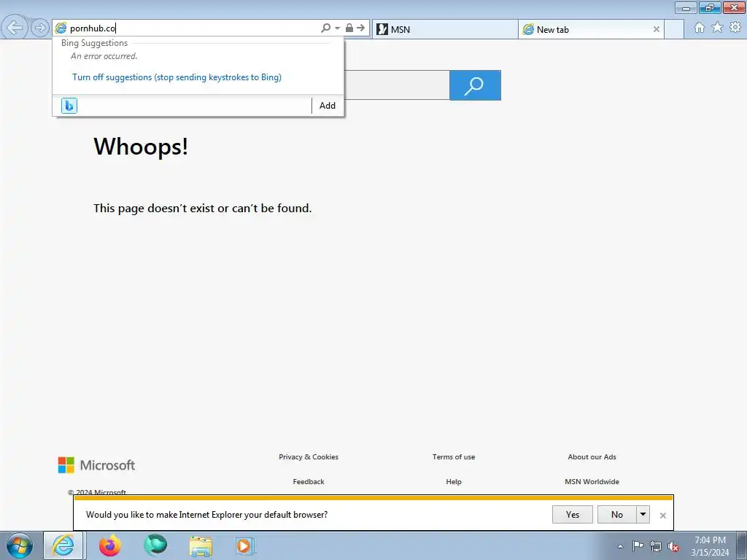Open Favorites star icon
The width and height of the screenshot is (747, 560).
pos(717,28)
